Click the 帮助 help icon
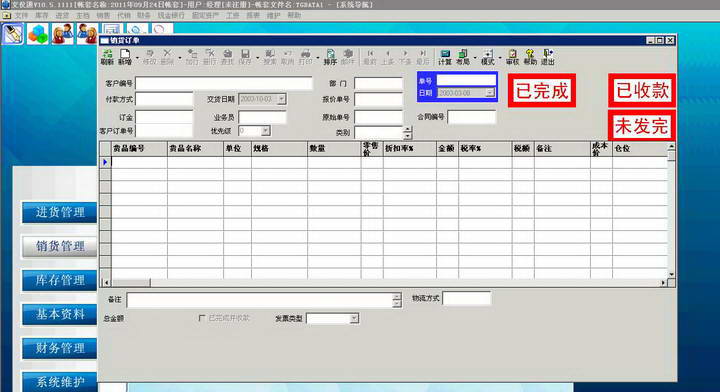The height and width of the screenshot is (392, 720). pos(530,57)
